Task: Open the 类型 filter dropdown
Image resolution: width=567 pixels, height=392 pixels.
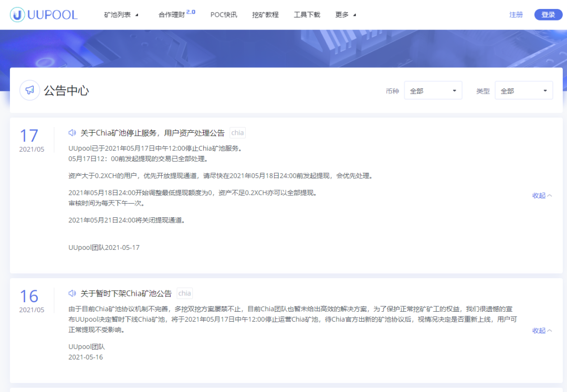Action: pyautogui.click(x=523, y=90)
